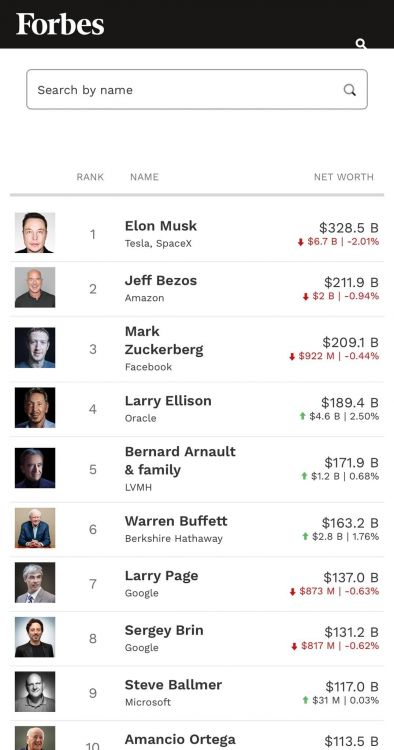Click the Forbes logo

coord(60,24)
